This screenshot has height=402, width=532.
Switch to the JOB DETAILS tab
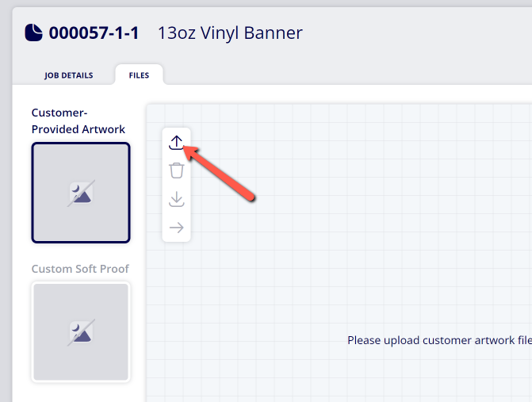68,75
